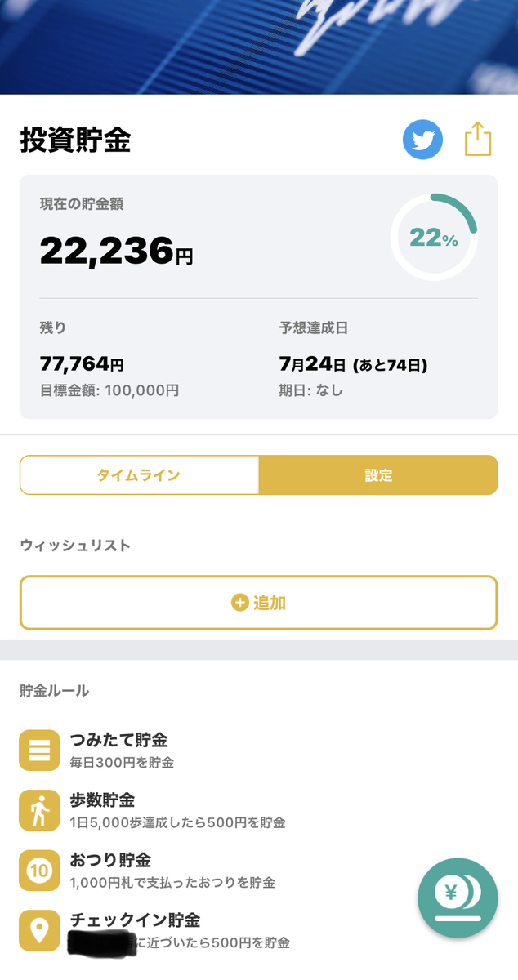Image resolution: width=518 pixels, height=980 pixels.
Task: Tap the 現在の貯金額 22,236円 amount
Action: click(117, 250)
